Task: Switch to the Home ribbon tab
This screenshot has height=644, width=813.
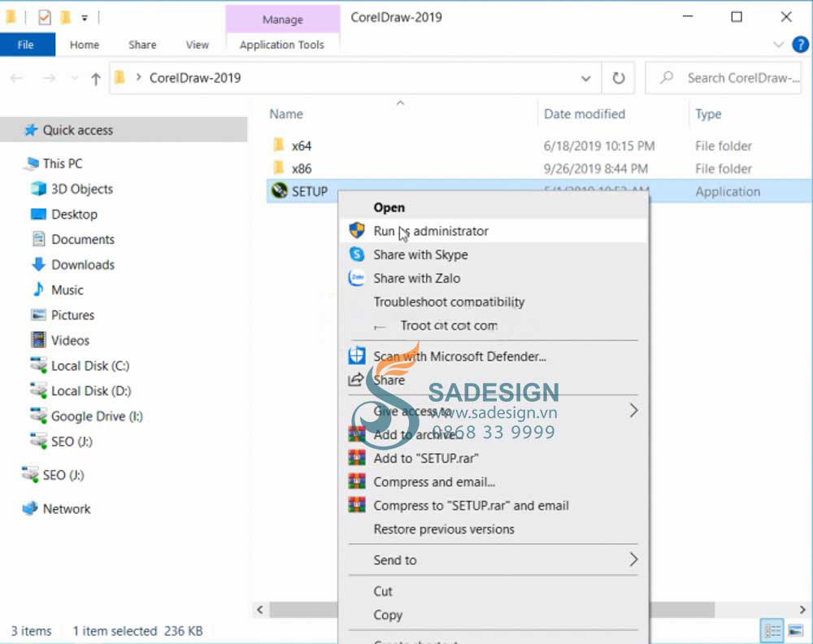Action: 85,45
